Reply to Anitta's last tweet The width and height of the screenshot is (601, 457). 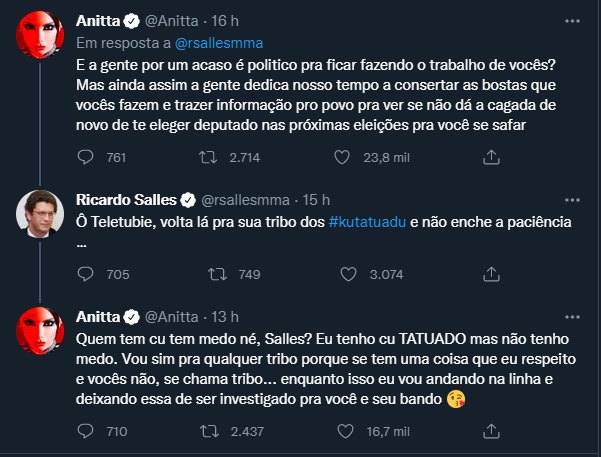86,431
